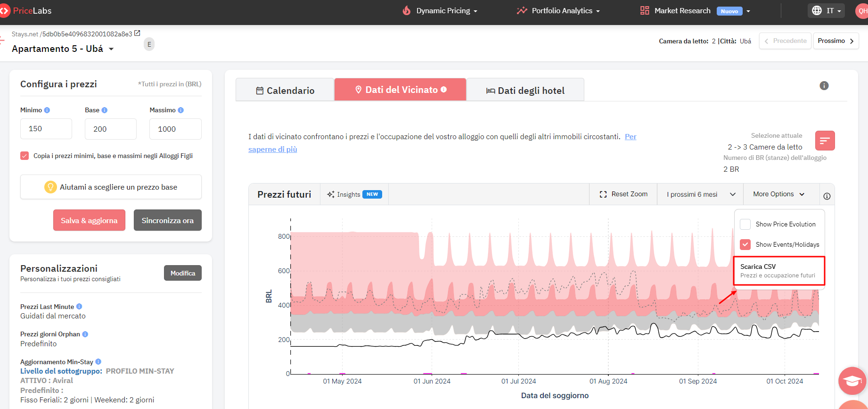Screen dimensions: 868x409
Task: Click the Salva & aggiorna button
Action: pos(89,220)
